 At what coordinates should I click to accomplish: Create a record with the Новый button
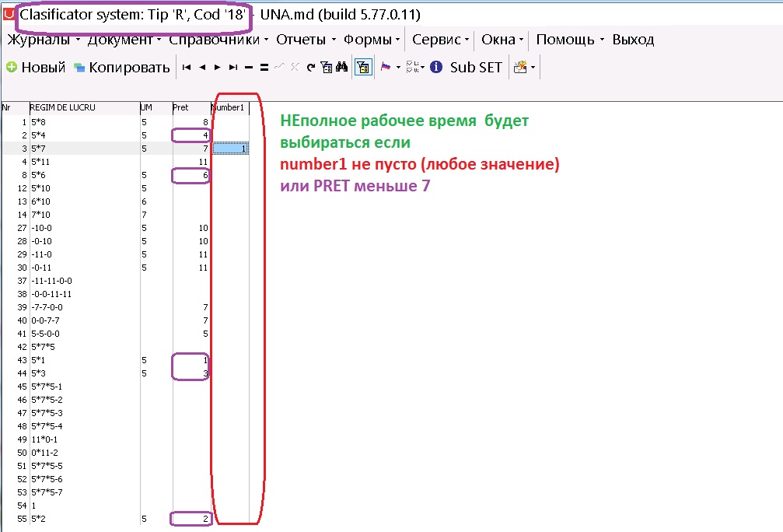(36, 68)
